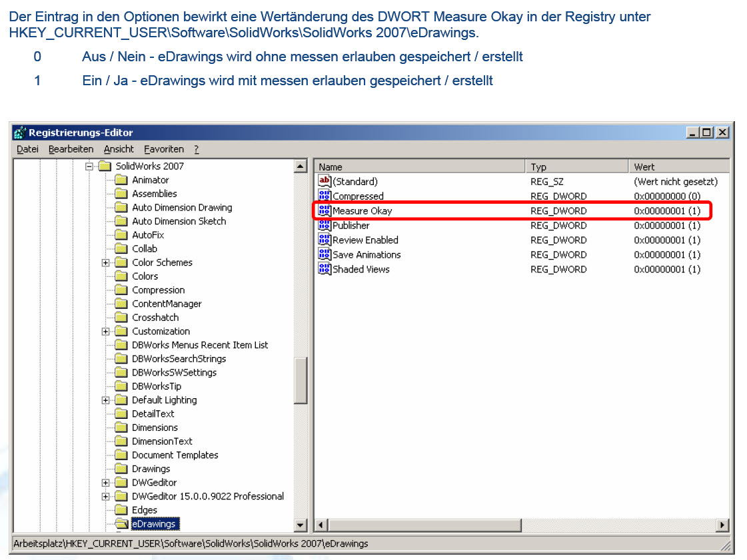Viewport: 747px width, 560px height.
Task: Collapse the SolidWorks 2007 tree node
Action: pos(89,166)
